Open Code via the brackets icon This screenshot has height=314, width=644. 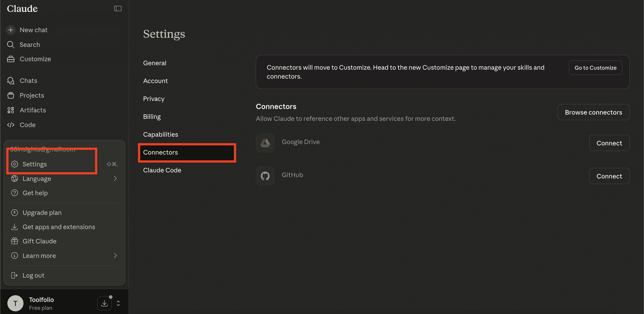pyautogui.click(x=11, y=125)
